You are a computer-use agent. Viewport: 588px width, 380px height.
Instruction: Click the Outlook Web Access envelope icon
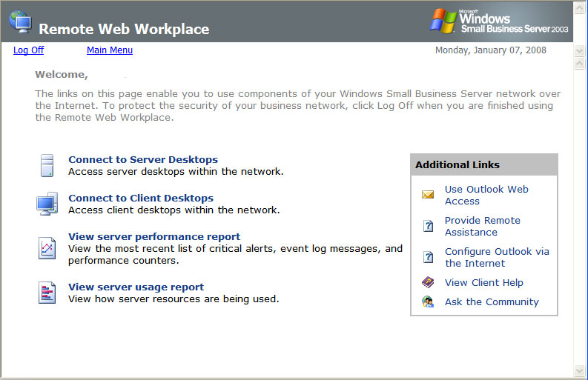pyautogui.click(x=428, y=195)
